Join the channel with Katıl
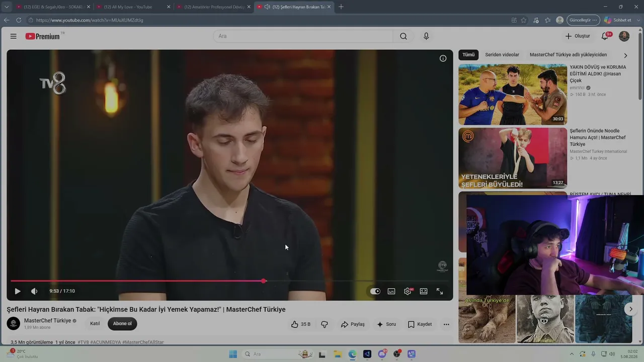644x362 pixels. [95, 324]
